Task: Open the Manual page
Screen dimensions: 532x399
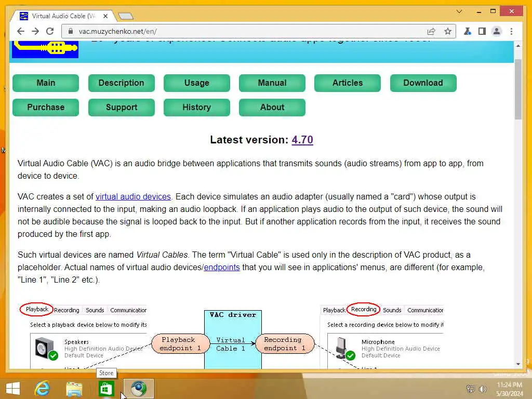Action: [272, 83]
